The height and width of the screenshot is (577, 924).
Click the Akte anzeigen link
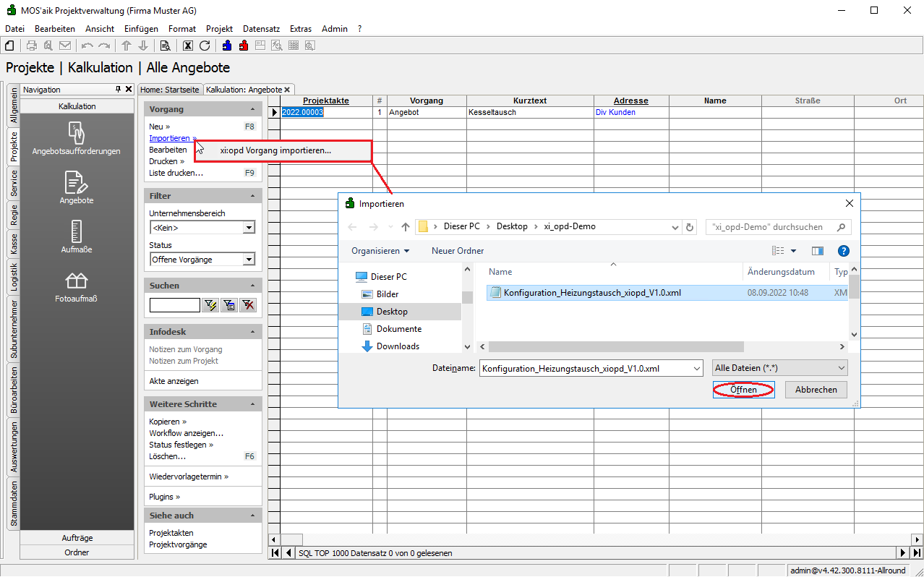(174, 381)
